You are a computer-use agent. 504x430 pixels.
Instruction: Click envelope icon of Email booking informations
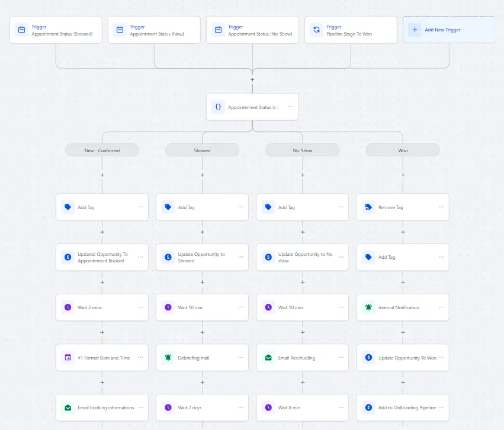68,407
